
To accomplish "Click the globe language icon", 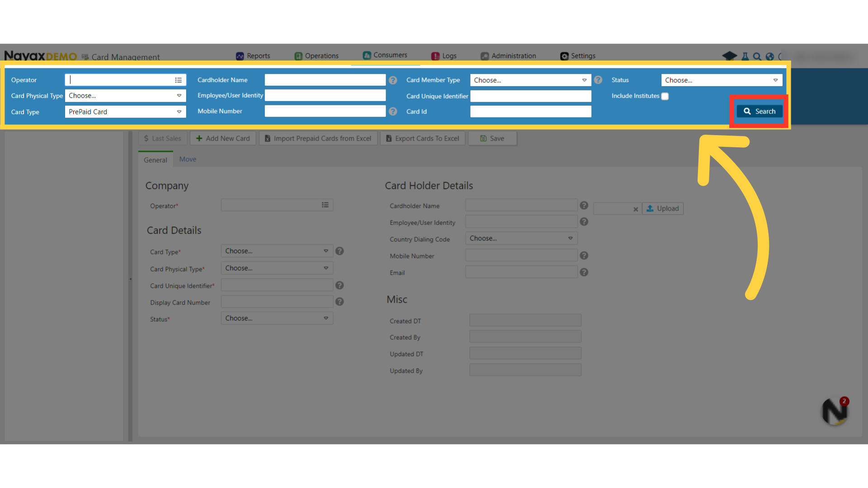I will click(770, 56).
